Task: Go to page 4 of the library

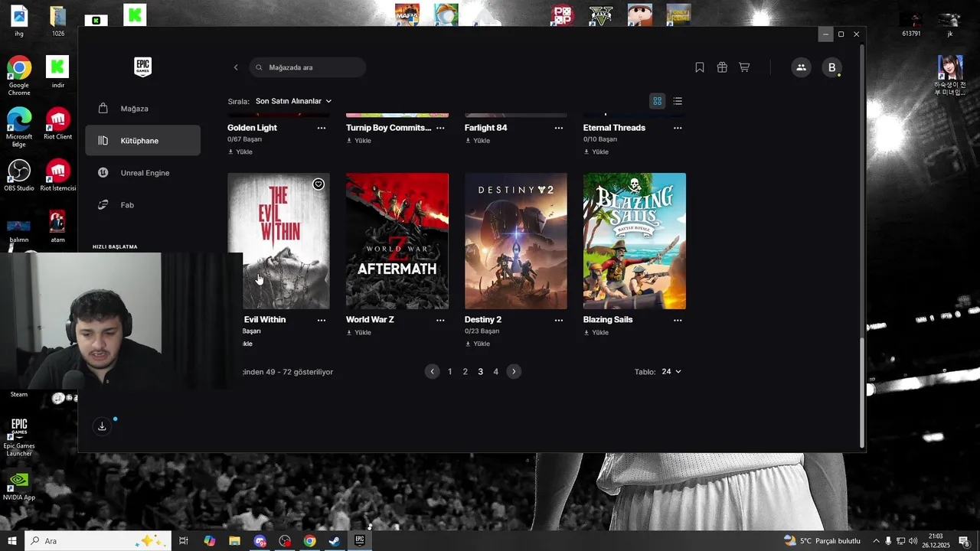Action: (x=495, y=372)
